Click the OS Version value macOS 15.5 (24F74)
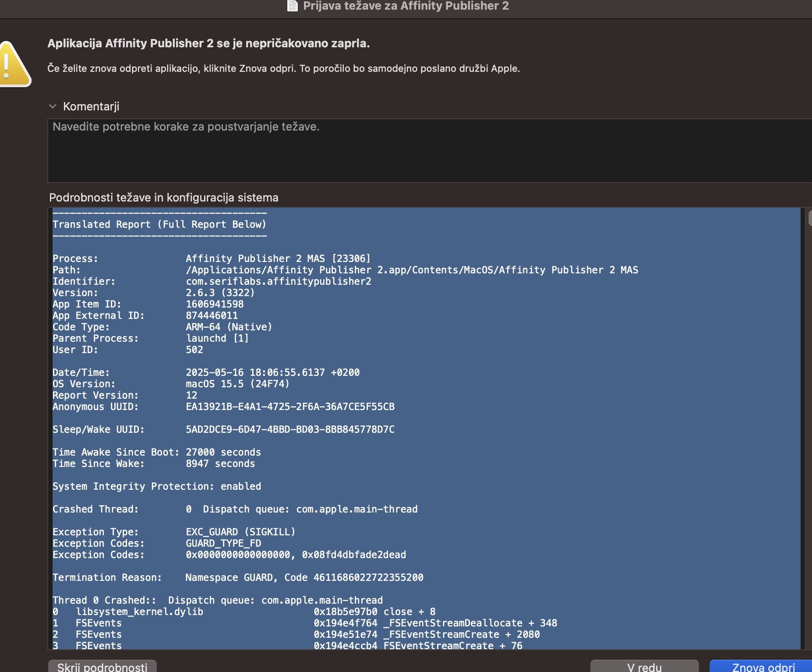Screen dimensions: 812x672 pyautogui.click(x=238, y=384)
